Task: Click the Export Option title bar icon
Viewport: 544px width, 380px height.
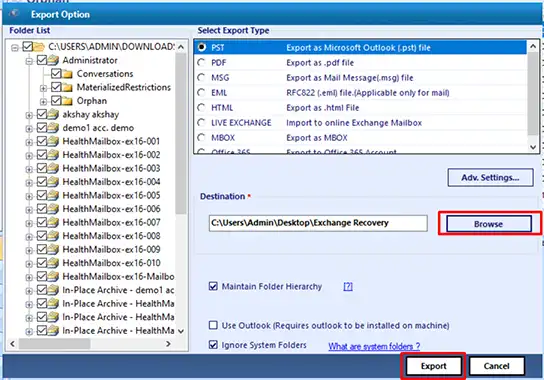Action: point(14,14)
